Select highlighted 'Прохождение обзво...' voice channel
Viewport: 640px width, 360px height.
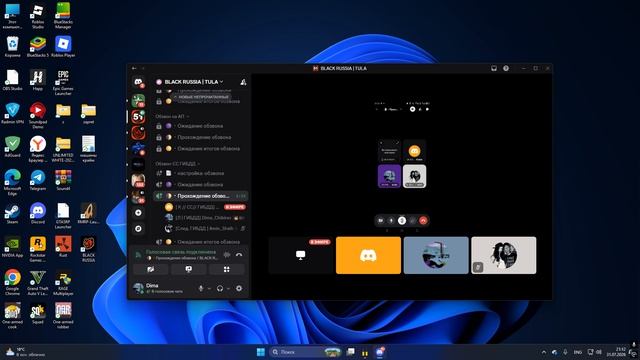(201, 196)
